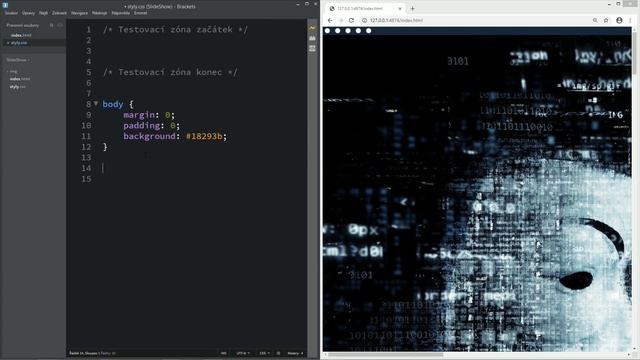Open the CSS language mode dropdown
This screenshot has width=640, height=360.
264,353
